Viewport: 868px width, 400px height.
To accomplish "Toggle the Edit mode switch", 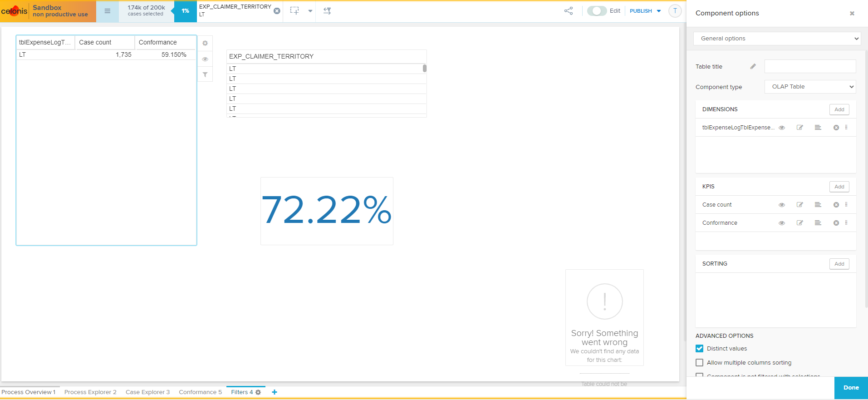I will click(597, 11).
